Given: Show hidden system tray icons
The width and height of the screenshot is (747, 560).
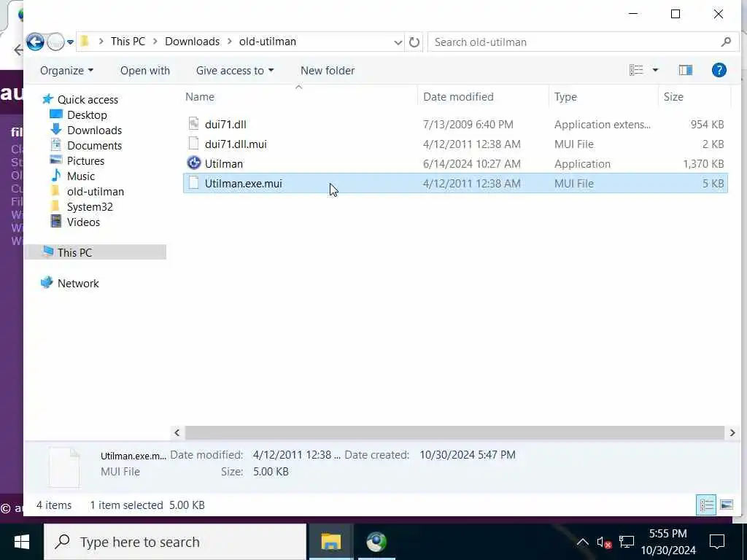Looking at the screenshot, I should [582, 542].
